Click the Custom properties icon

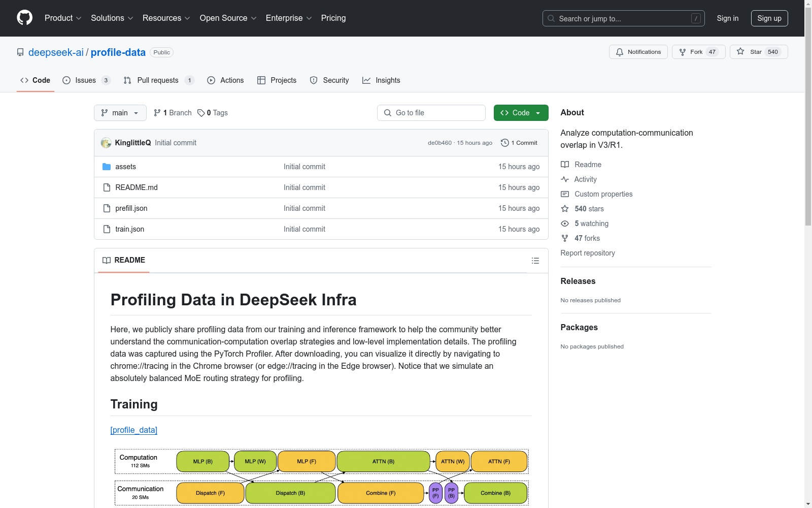[x=565, y=194]
